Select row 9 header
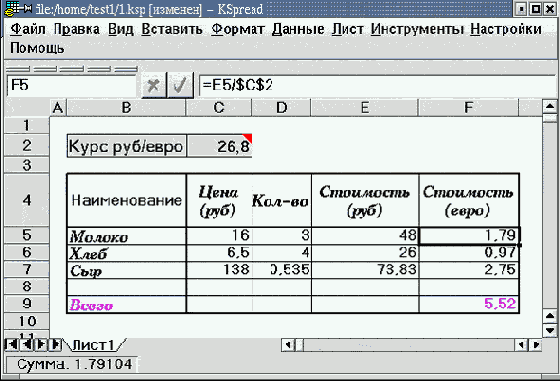This screenshot has width=560, height=381. click(27, 304)
